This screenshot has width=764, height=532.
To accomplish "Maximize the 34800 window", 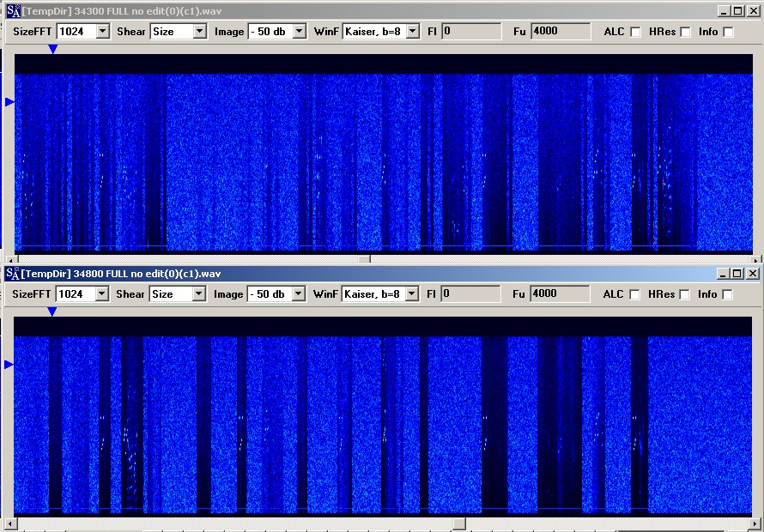I will pyautogui.click(x=737, y=274).
